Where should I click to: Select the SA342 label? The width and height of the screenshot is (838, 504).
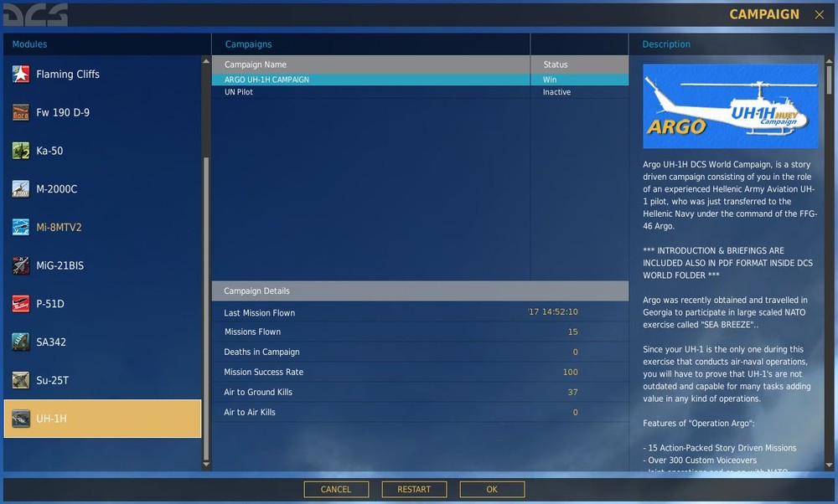click(x=51, y=342)
